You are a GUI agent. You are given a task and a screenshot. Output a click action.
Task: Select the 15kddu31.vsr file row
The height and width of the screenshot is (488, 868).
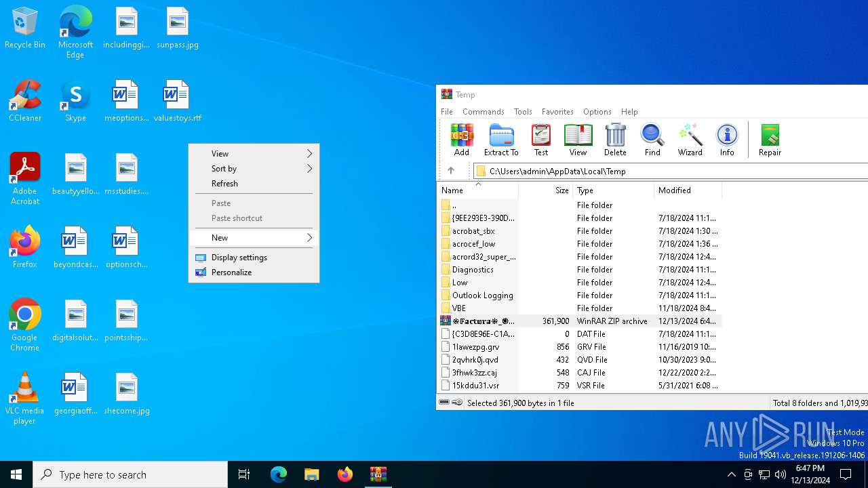580,386
